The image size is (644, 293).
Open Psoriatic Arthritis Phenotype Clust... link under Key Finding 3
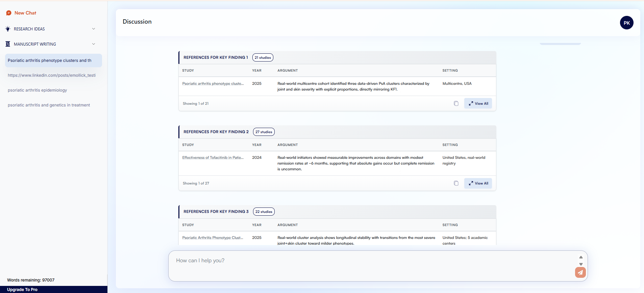point(213,238)
